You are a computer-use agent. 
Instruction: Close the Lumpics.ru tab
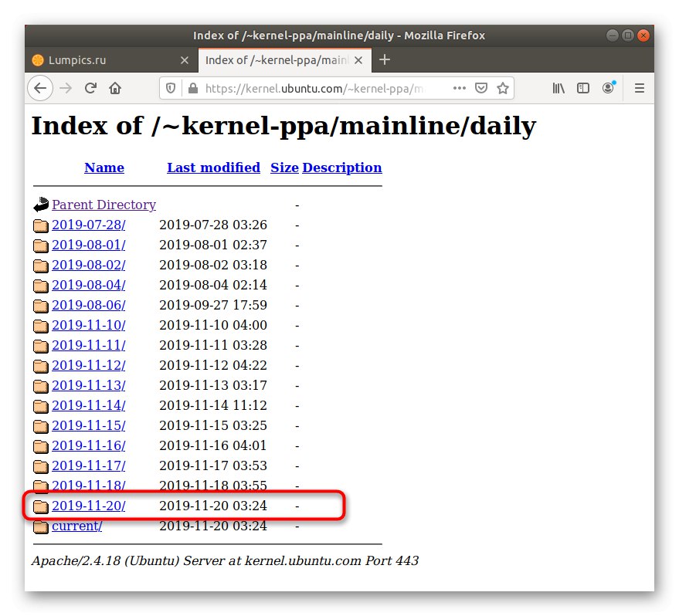pos(185,60)
